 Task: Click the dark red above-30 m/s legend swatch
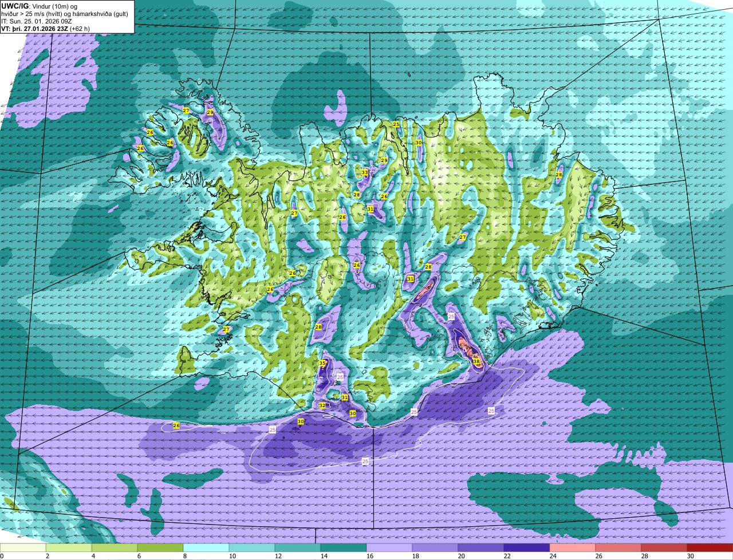point(710,548)
